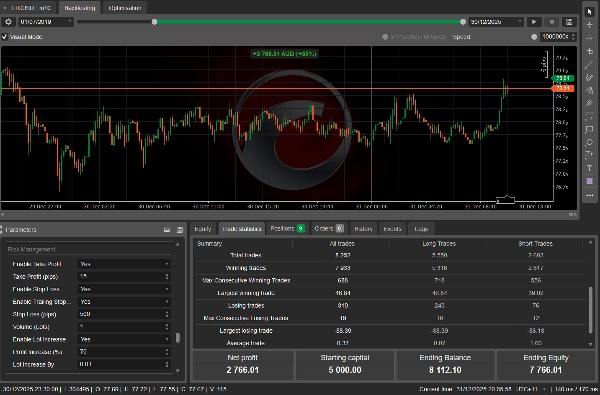Screen dimensions: 600x395
Task: Open the Equity tab
Action: point(203,229)
